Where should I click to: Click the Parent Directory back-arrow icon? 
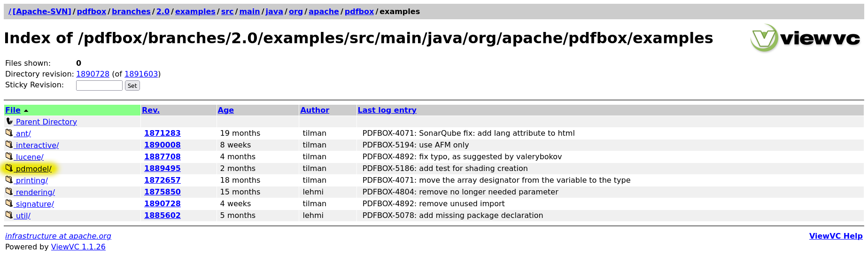click(x=9, y=121)
